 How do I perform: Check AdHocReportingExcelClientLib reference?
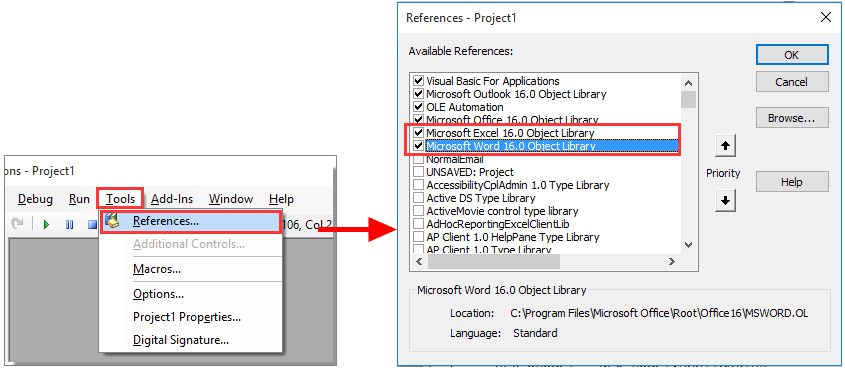click(x=418, y=224)
